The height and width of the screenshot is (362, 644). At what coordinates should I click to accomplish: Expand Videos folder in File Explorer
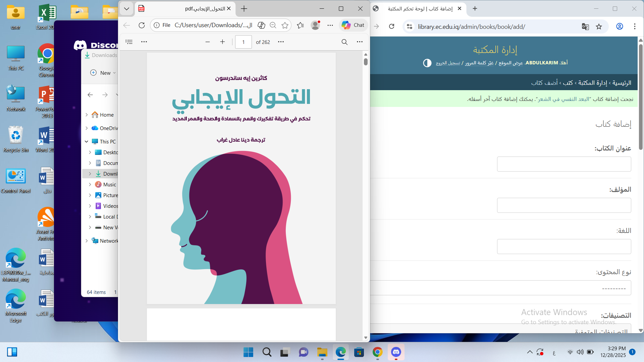pos(90,206)
